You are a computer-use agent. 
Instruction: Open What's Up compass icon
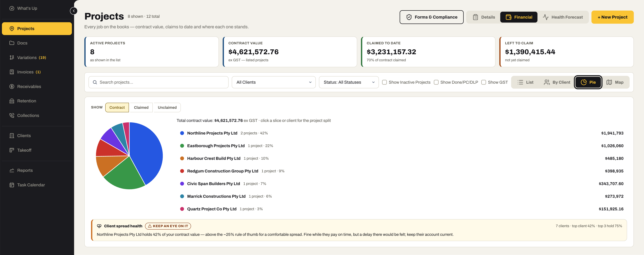(12, 8)
